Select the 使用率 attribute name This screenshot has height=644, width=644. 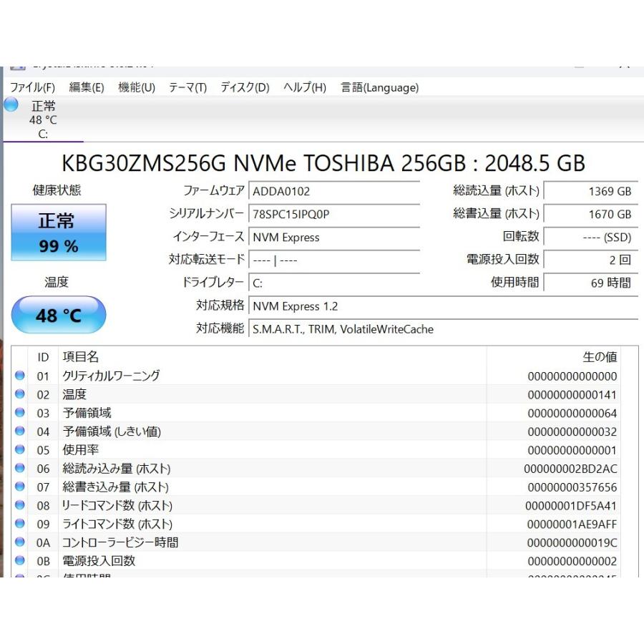tap(80, 449)
